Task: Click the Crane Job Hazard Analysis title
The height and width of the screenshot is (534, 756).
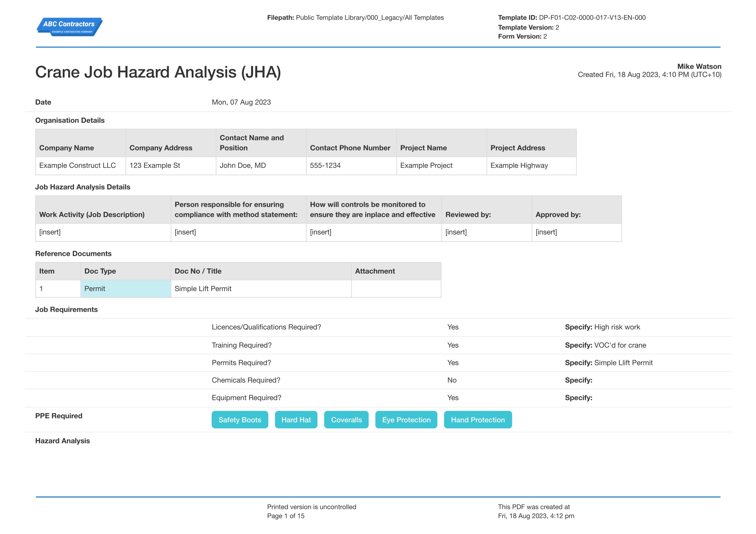Action: point(158,72)
